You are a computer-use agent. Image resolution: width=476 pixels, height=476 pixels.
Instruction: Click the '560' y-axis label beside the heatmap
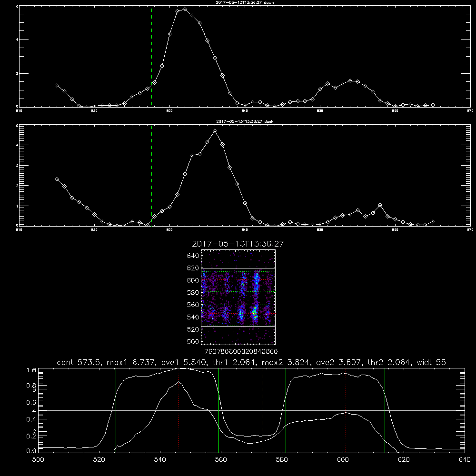[x=193, y=305]
